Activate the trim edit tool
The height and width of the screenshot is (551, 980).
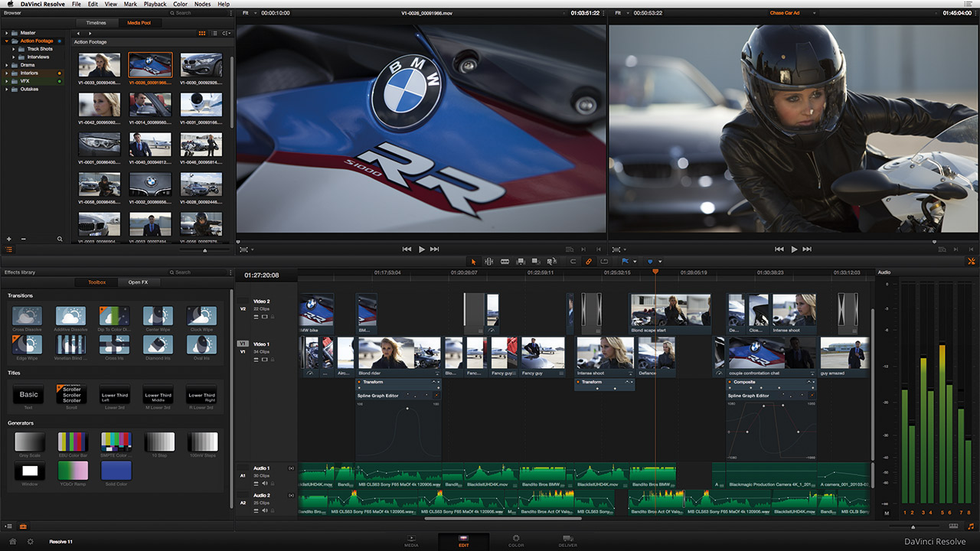pos(489,262)
